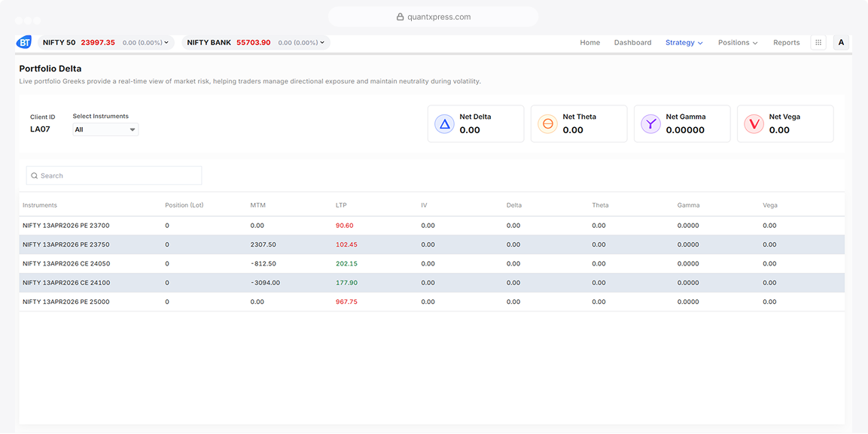Click the Net Gamma icon
The width and height of the screenshot is (868, 434).
[x=651, y=124]
